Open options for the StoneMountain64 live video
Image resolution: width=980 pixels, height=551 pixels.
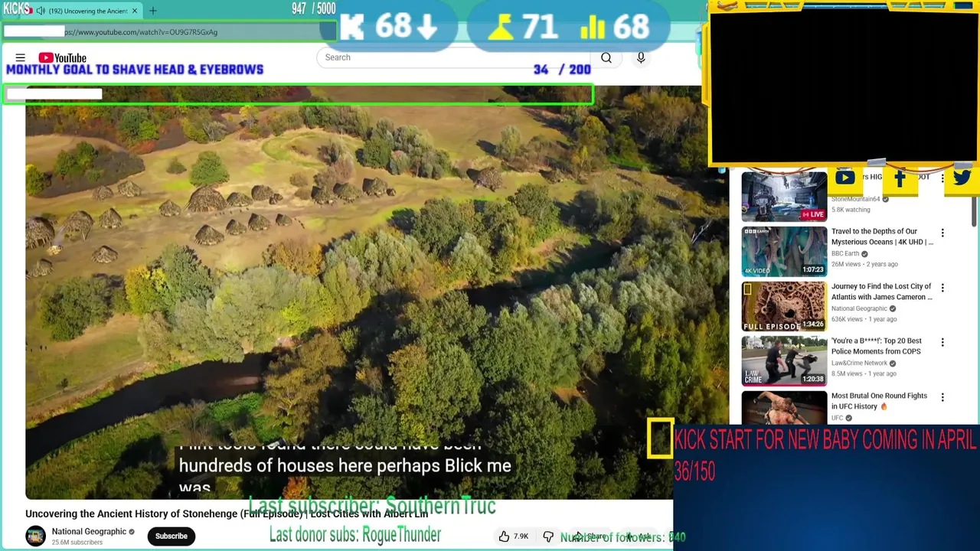942,178
